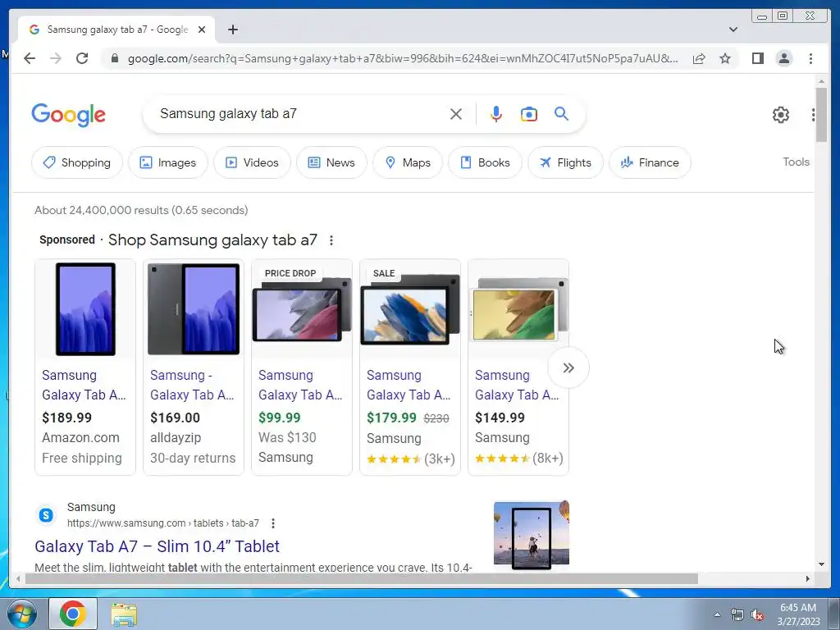Open the $169.00 alldayzip product link
840x630 pixels.
coord(192,386)
